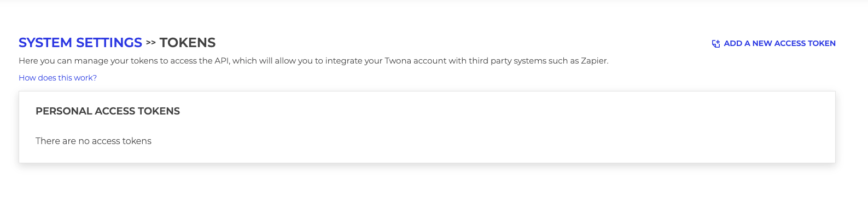Open the How does this work? link
This screenshot has width=868, height=212.
57,78
